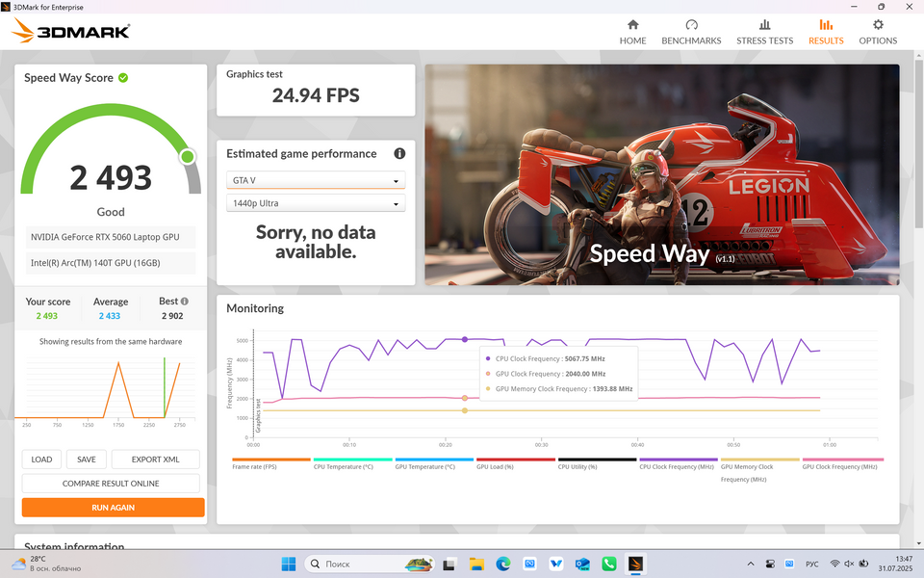Click the weather widget showing 28°C
924x578 pixels.
[x=47, y=564]
